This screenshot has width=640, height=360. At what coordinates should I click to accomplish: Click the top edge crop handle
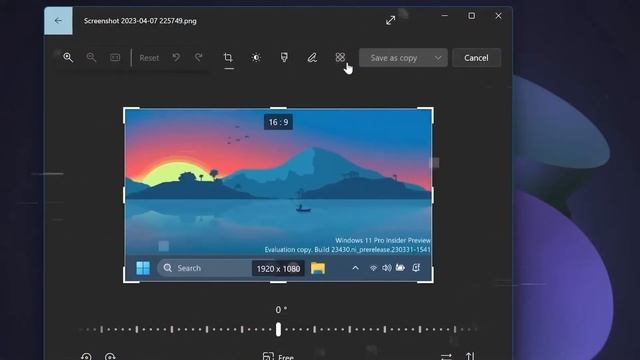[x=278, y=109]
